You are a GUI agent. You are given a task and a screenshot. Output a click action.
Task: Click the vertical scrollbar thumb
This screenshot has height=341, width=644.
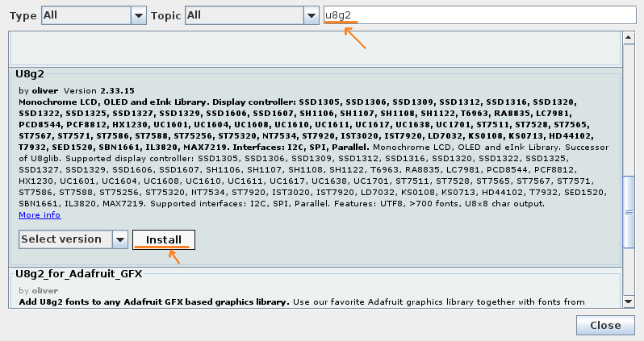click(x=629, y=212)
